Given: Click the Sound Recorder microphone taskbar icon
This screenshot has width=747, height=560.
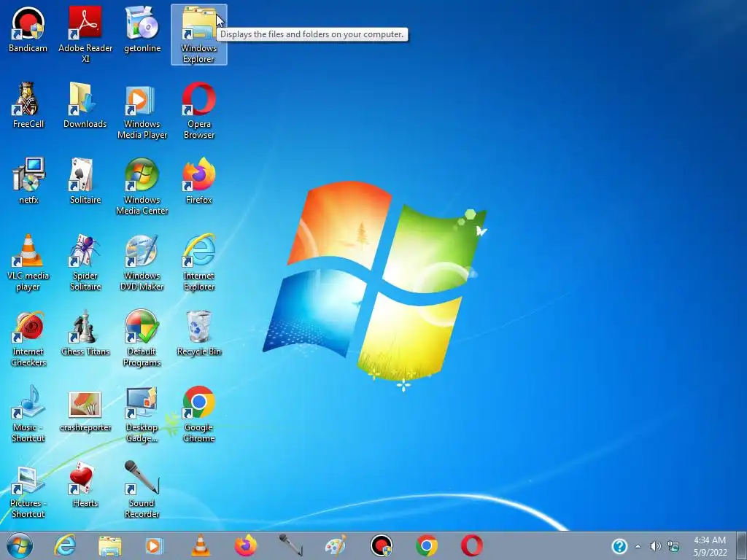Looking at the screenshot, I should tap(290, 545).
